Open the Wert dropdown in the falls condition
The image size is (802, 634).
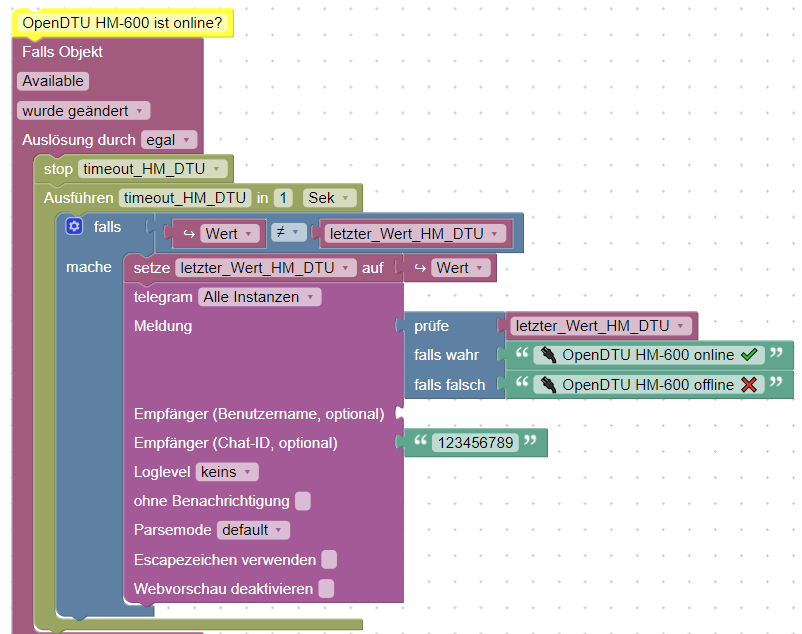(x=229, y=234)
